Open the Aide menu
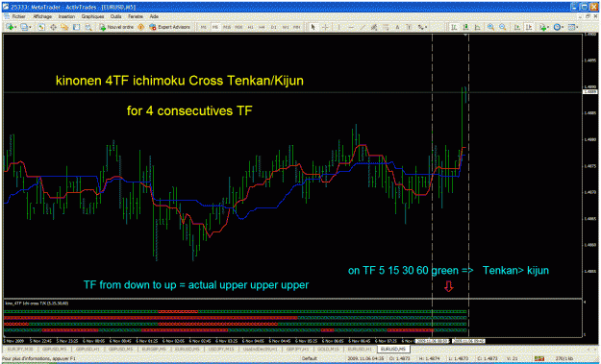The image size is (601, 364). coord(154,17)
